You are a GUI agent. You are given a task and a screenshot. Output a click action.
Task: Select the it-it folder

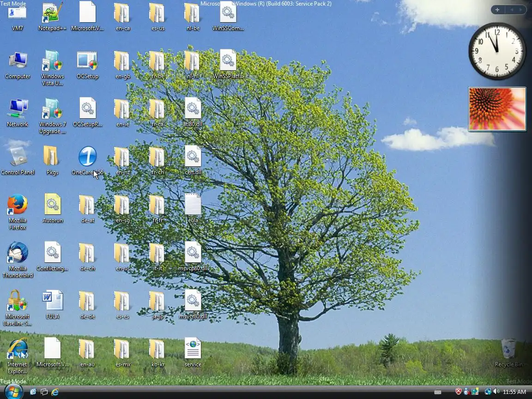click(157, 257)
